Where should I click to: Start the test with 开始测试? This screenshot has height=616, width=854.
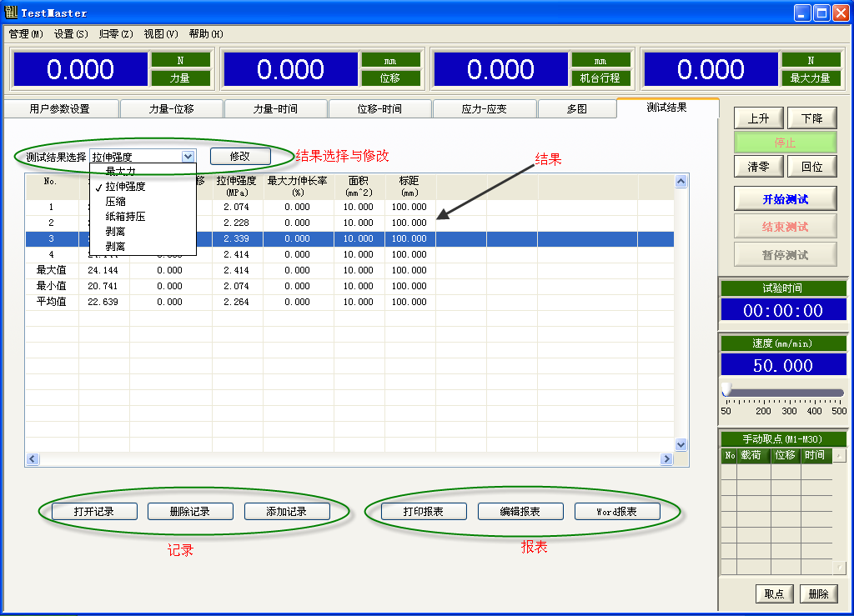tap(785, 200)
